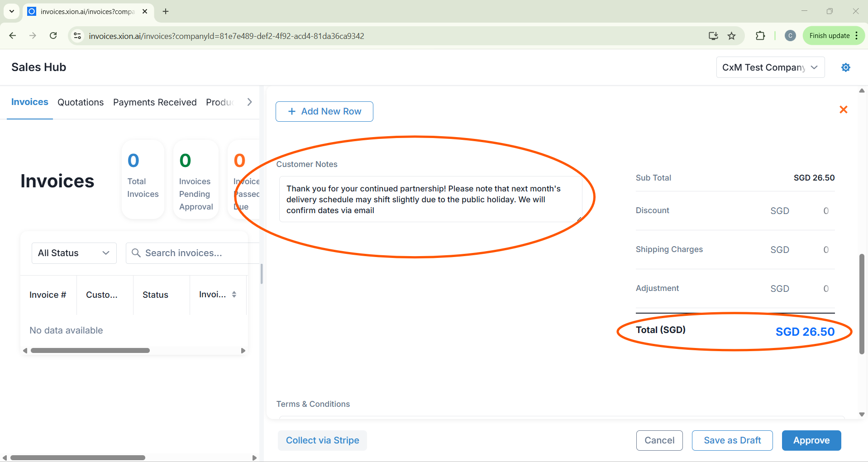Click the Search invoices field
Screen dimensions: 868x462
click(x=195, y=253)
